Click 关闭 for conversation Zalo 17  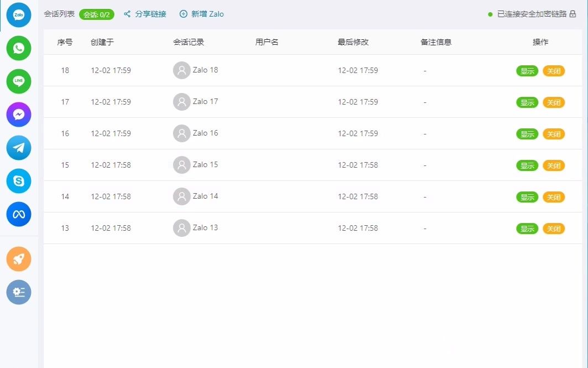click(554, 102)
